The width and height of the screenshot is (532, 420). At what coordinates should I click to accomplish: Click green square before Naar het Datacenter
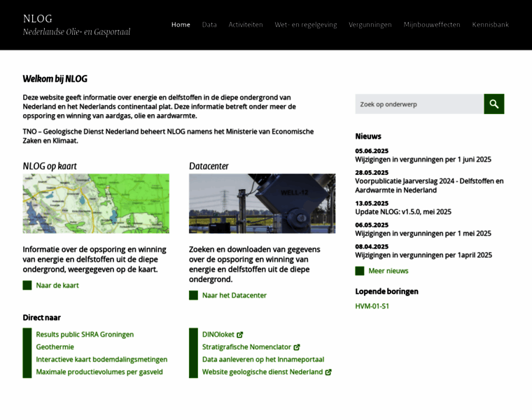(x=193, y=295)
